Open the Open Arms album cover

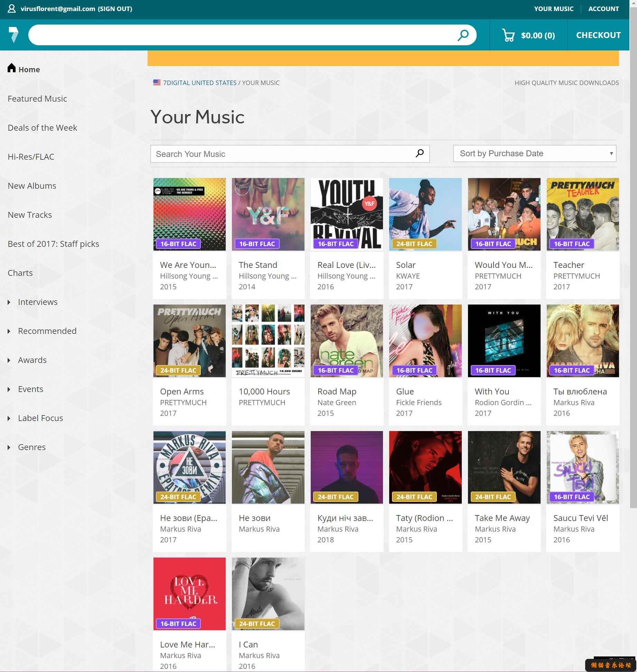pyautogui.click(x=189, y=341)
